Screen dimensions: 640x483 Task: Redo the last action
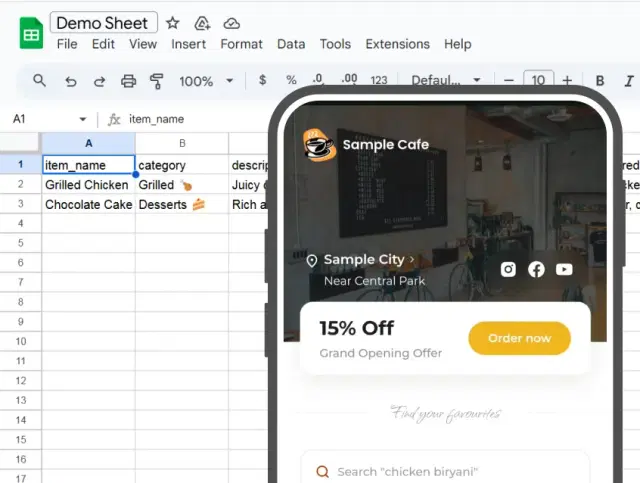pyautogui.click(x=99, y=81)
